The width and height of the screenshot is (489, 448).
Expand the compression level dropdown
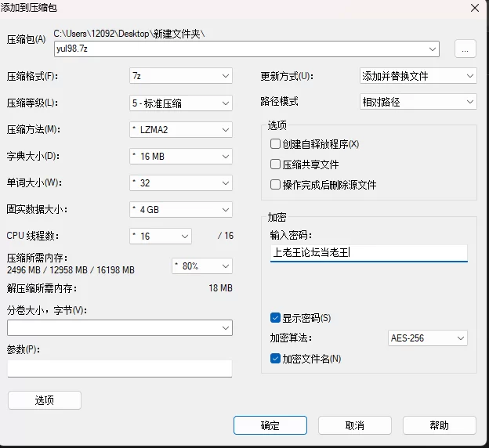point(181,103)
